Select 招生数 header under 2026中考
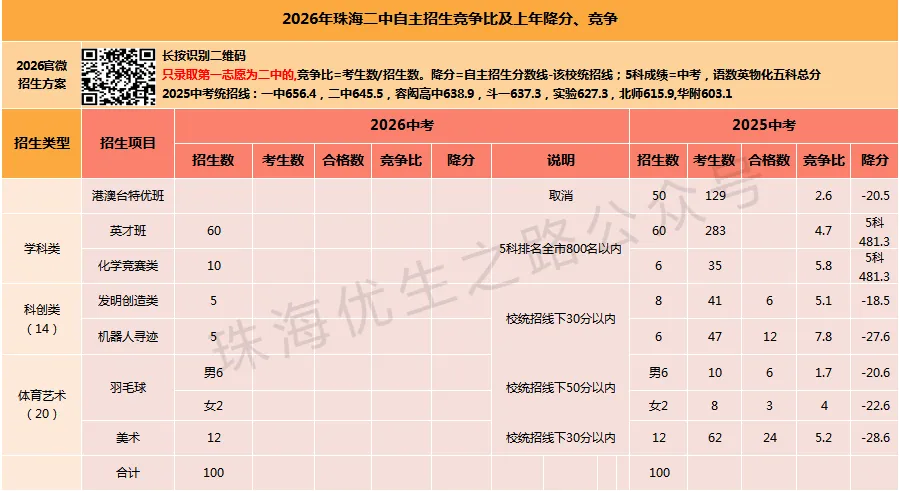This screenshot has width=899, height=491. tap(213, 161)
